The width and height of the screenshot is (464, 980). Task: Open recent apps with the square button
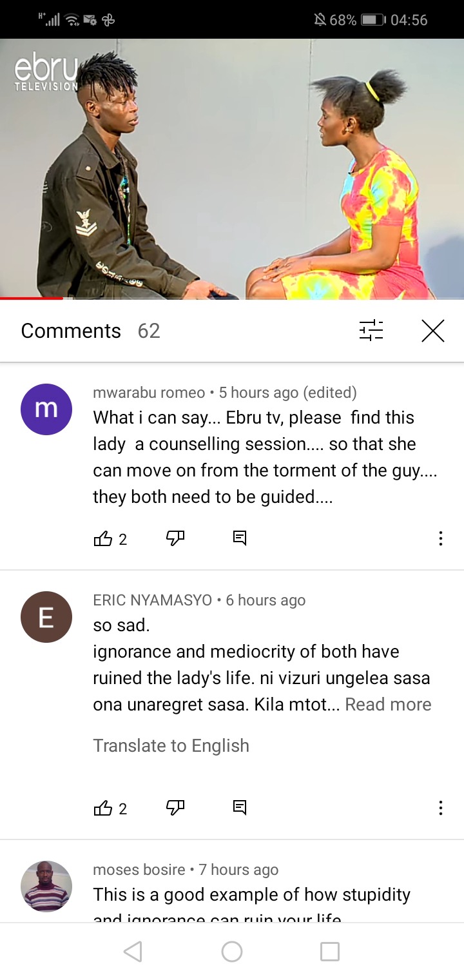pyautogui.click(x=330, y=952)
